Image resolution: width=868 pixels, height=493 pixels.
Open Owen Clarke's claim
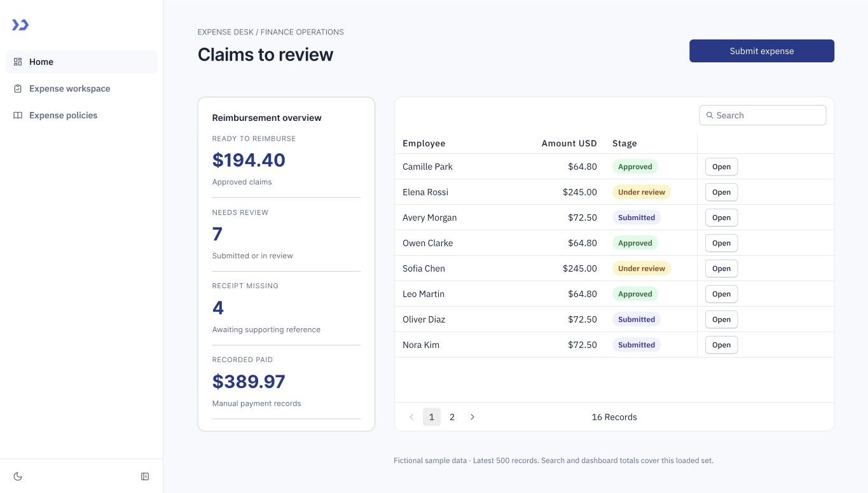[x=721, y=243]
